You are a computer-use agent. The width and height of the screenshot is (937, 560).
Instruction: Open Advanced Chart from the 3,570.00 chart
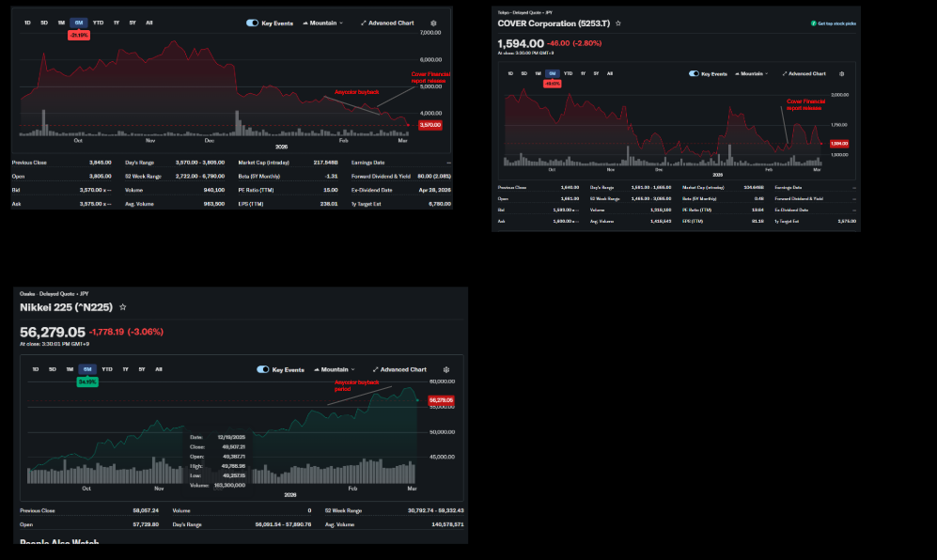[387, 23]
